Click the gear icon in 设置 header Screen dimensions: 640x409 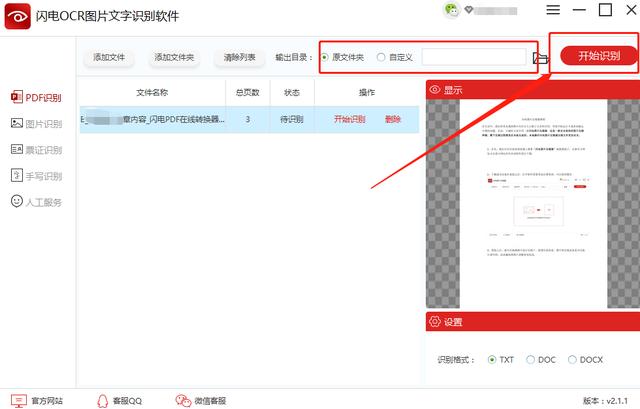click(x=435, y=322)
